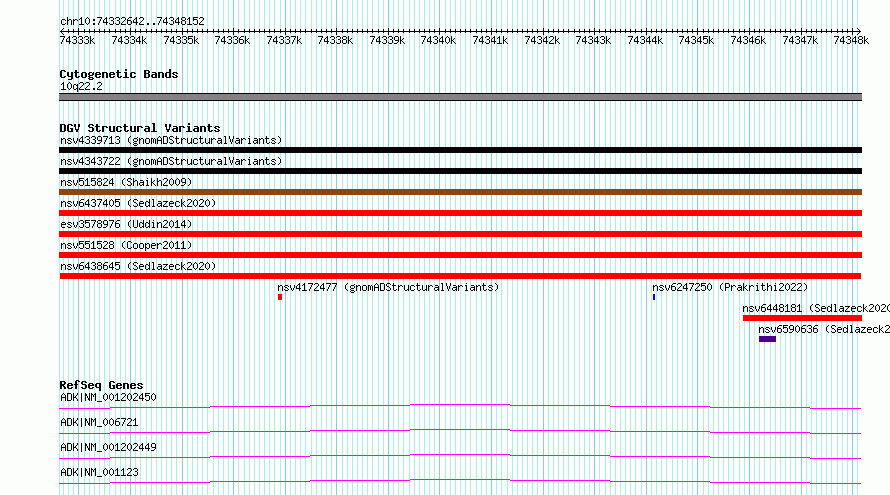
Task: Click the magenta ADK|NM_001202450 gene line
Action: click(460, 406)
